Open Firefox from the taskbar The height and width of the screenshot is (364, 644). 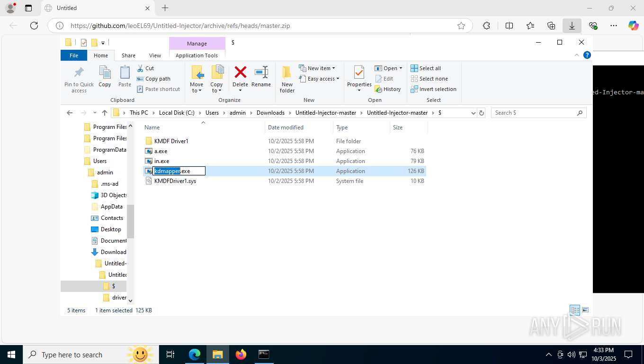pos(241,355)
